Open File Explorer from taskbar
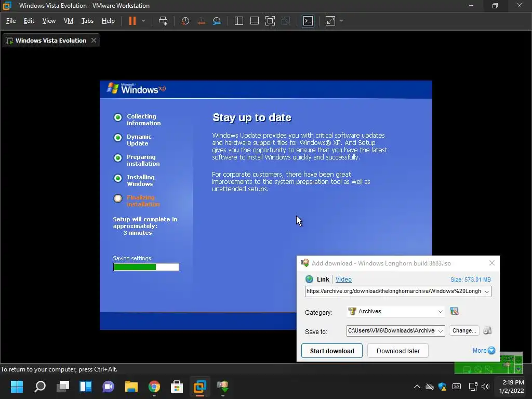This screenshot has height=399, width=532. click(131, 387)
